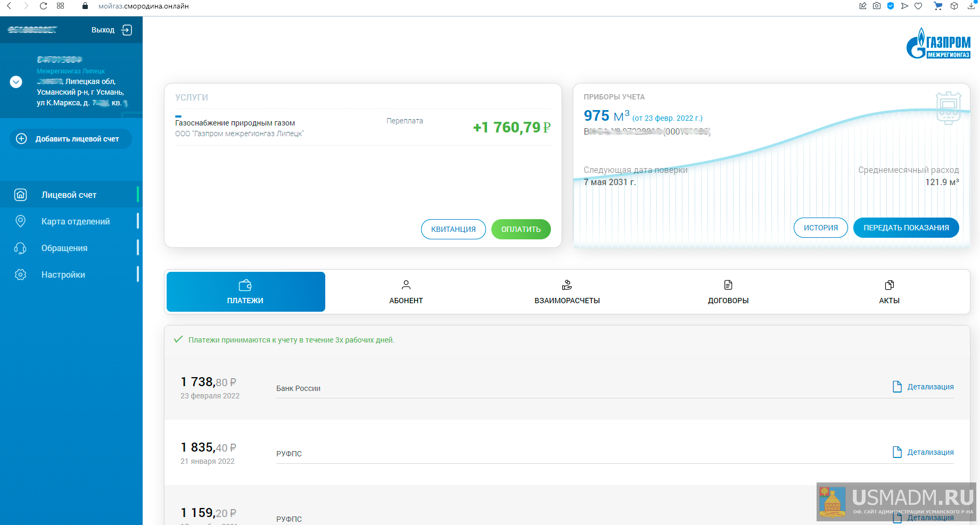Click the payment amount 1 738,80 ₽

coord(208,382)
